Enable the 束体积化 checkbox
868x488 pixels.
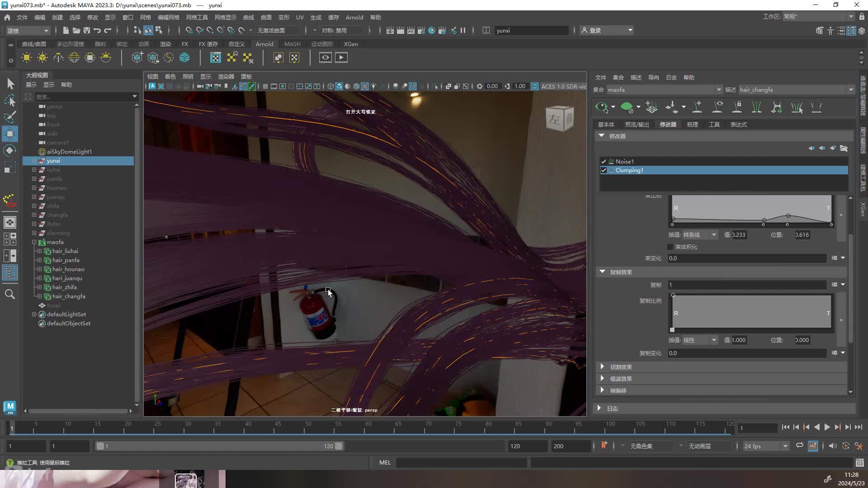coord(670,247)
